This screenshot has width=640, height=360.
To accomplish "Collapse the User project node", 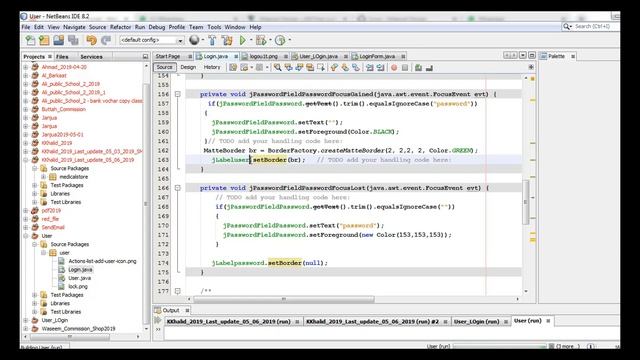I will point(26,236).
